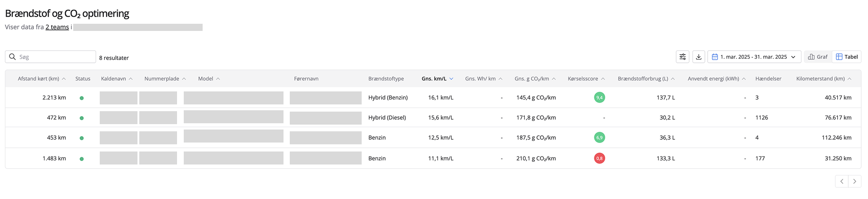This screenshot has height=199, width=868.
Task: Open the date range dropdown
Action: (754, 57)
